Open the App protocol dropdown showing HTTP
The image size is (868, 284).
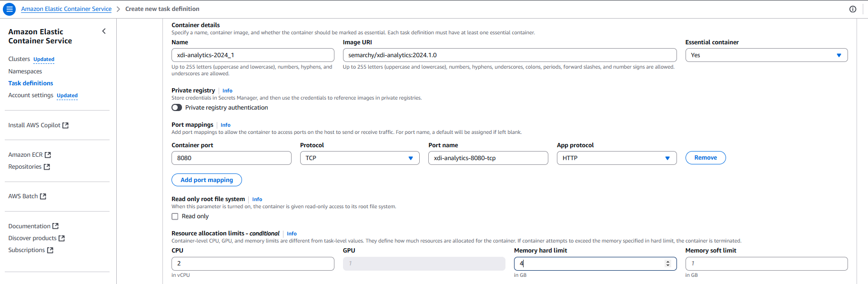[x=616, y=158]
